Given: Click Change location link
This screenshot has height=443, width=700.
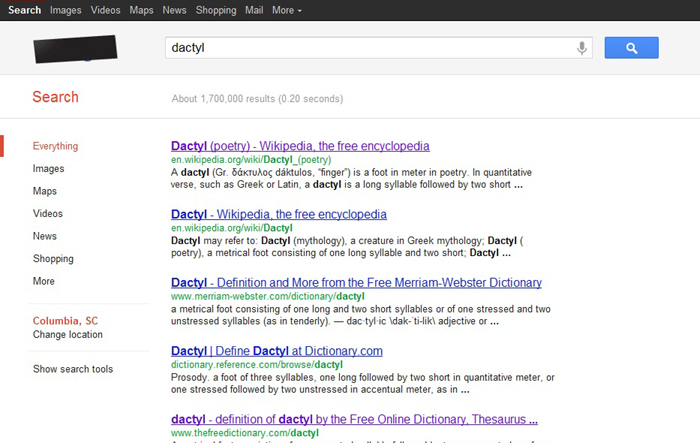Looking at the screenshot, I should coord(67,334).
